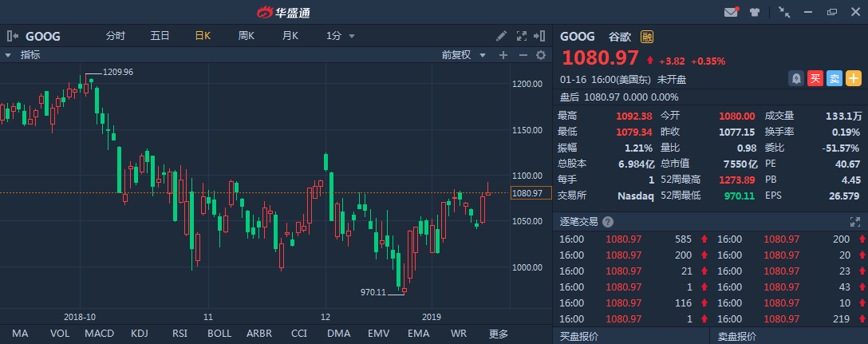The width and height of the screenshot is (868, 344).
Task: Click the red 买 buy button
Action: pyautogui.click(x=815, y=79)
